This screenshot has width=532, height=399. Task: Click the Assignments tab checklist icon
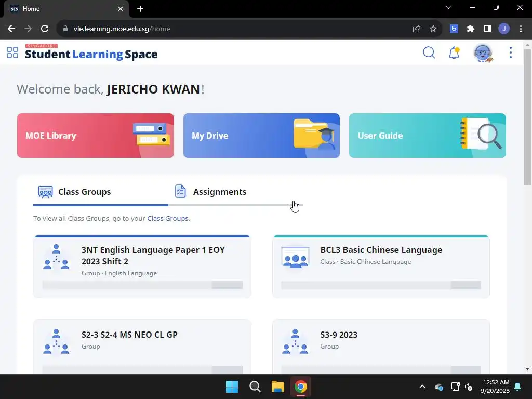(180, 191)
